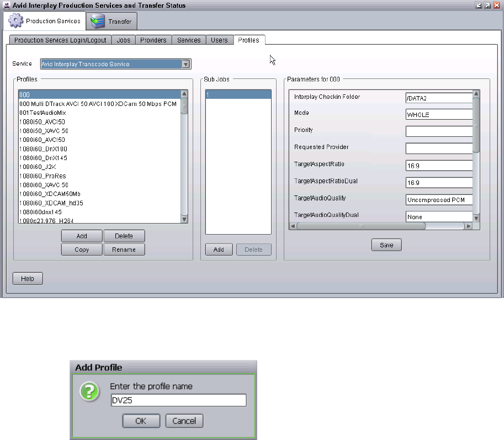Click the Copy profile button
Viewport: 504px width, 440px height.
coord(82,250)
